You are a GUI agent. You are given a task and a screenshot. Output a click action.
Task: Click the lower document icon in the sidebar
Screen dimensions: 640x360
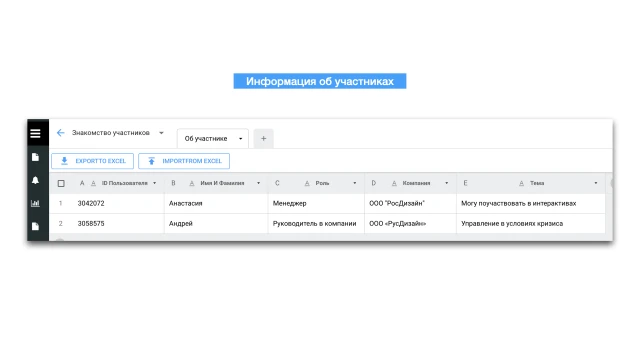coord(36,226)
